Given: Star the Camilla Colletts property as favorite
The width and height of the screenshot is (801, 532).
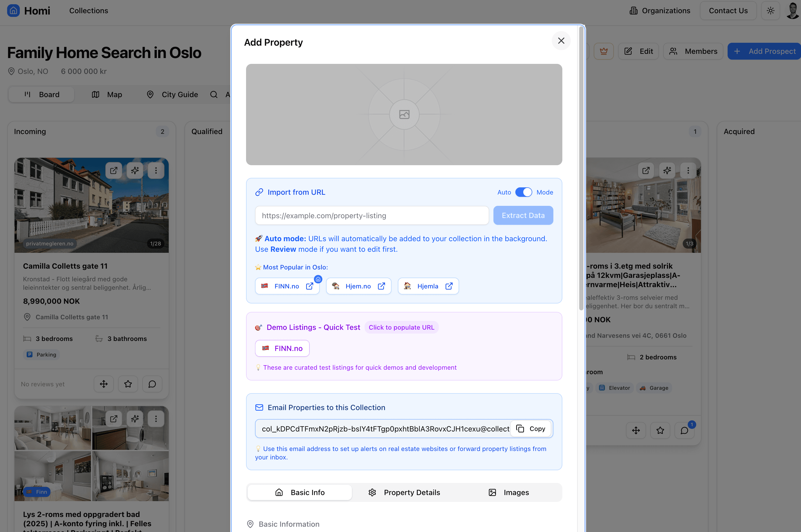Looking at the screenshot, I should pyautogui.click(x=128, y=384).
